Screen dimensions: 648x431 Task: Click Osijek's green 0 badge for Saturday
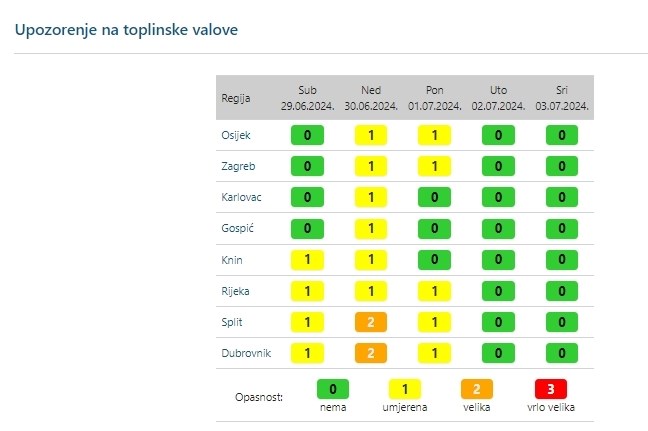pyautogui.click(x=307, y=135)
